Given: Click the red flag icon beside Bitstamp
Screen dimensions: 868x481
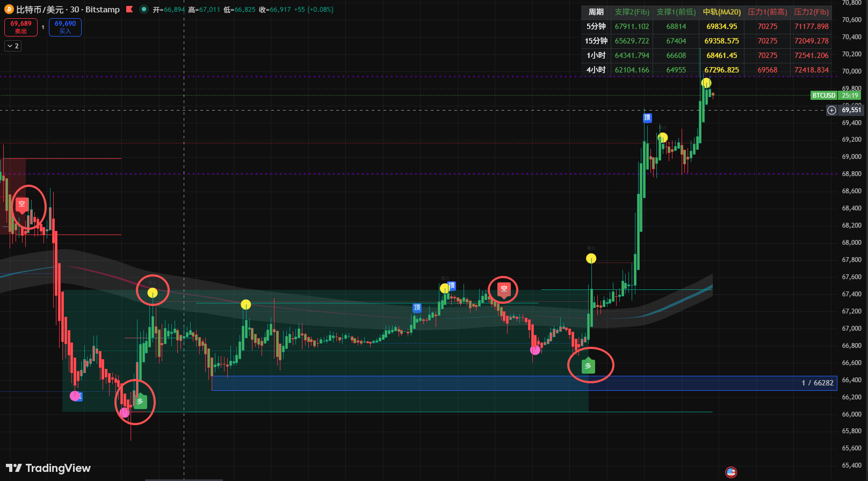Looking at the screenshot, I should coord(129,9).
